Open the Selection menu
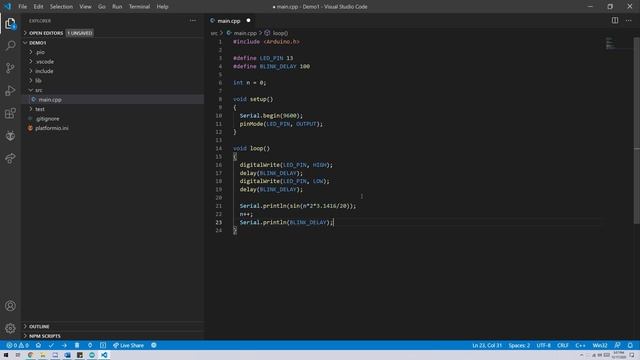This screenshot has width=640, height=360. (x=61, y=7)
